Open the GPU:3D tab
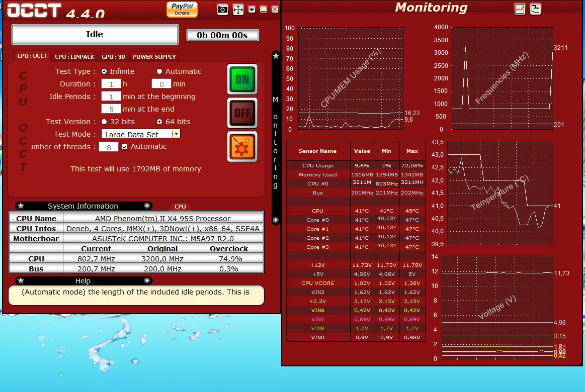The width and height of the screenshot is (585, 392). (x=113, y=57)
